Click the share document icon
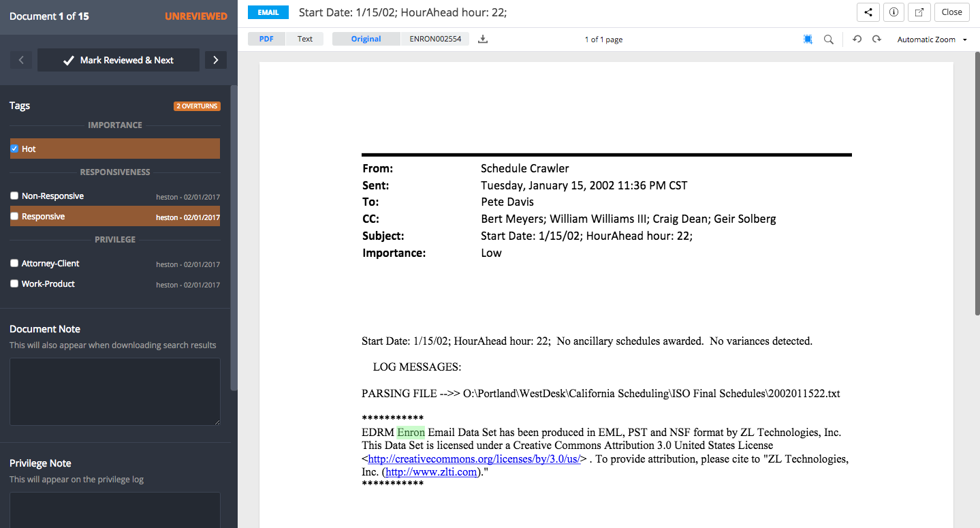Screen dimensions: 980x528 [x=868, y=12]
